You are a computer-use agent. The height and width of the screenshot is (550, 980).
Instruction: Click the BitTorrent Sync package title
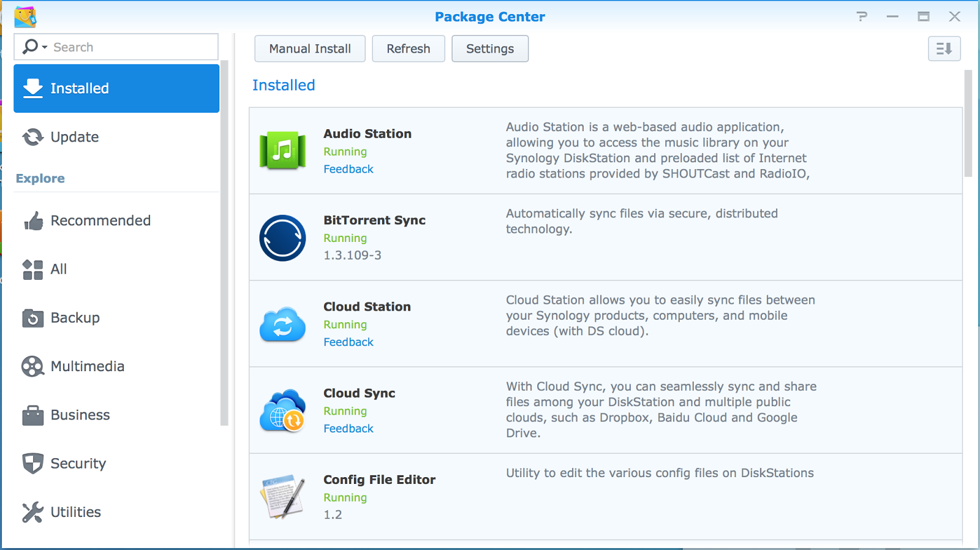tap(374, 220)
